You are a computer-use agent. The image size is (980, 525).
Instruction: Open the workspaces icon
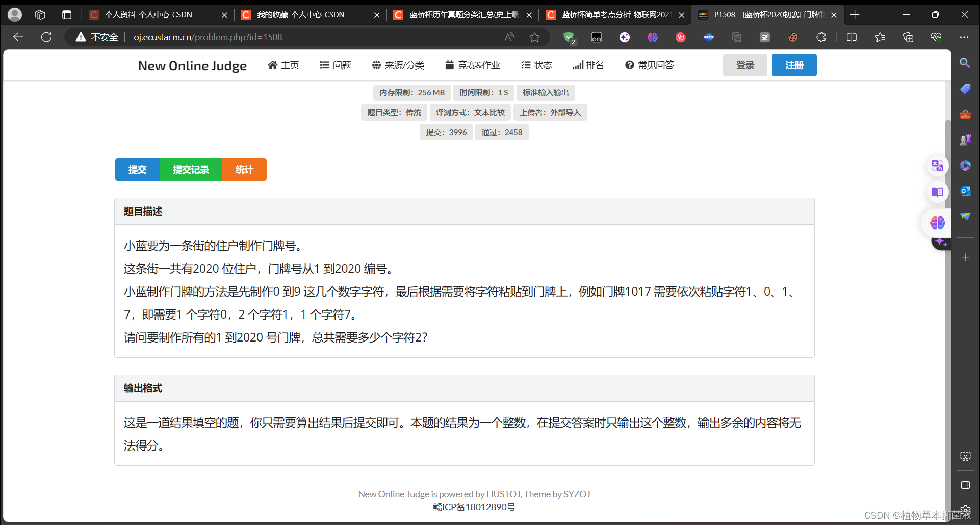[40, 15]
